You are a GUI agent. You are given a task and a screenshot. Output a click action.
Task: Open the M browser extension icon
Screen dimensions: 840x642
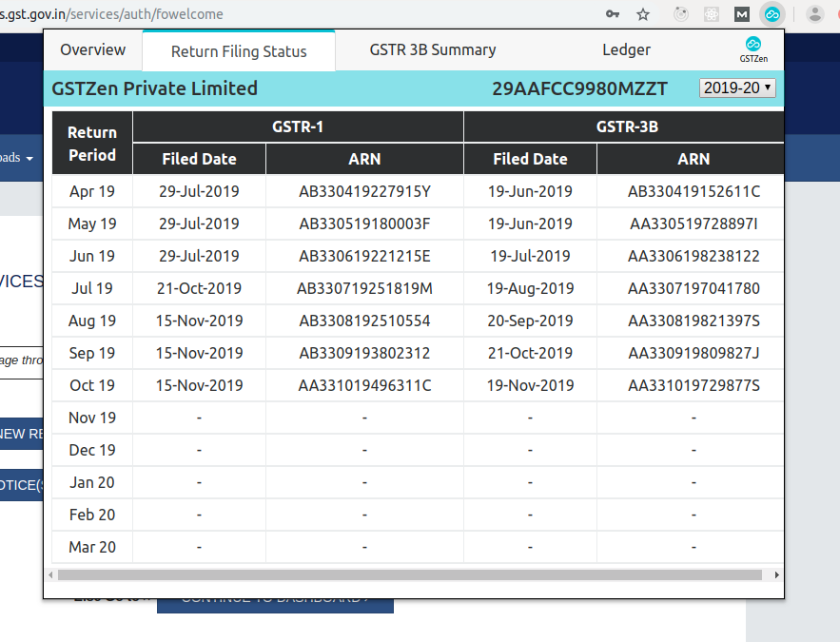[x=741, y=14]
